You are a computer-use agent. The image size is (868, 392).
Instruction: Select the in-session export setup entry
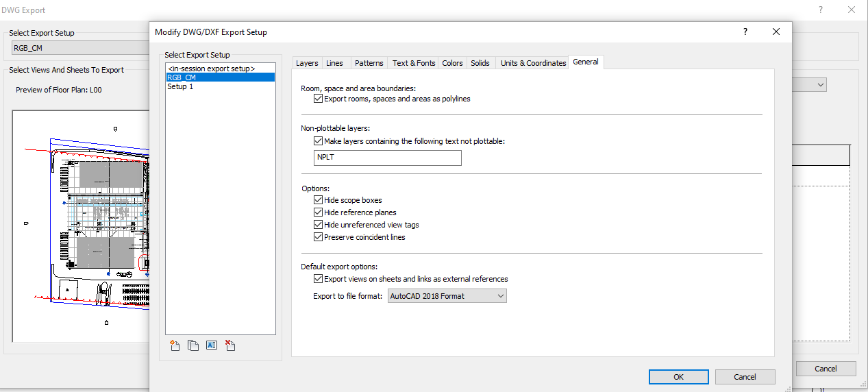point(211,69)
